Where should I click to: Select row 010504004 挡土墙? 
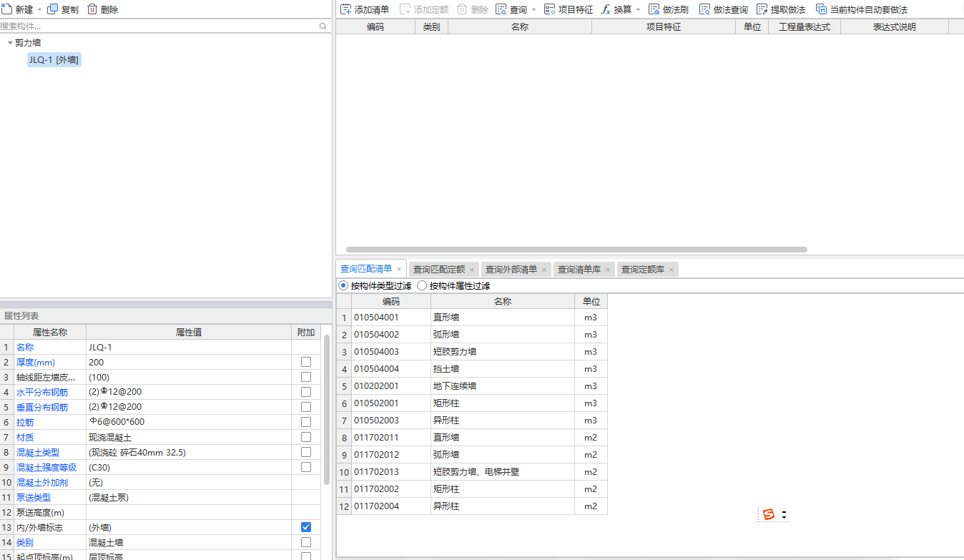[472, 368]
